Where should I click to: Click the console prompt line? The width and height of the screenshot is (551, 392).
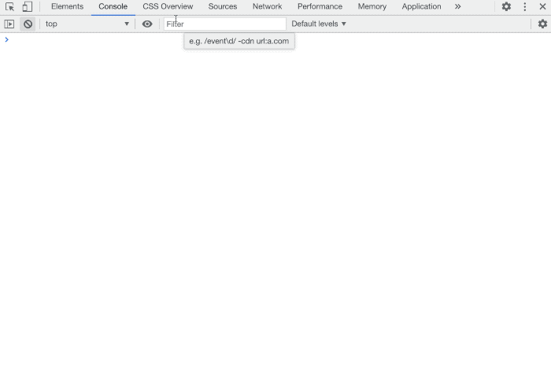(x=275, y=39)
